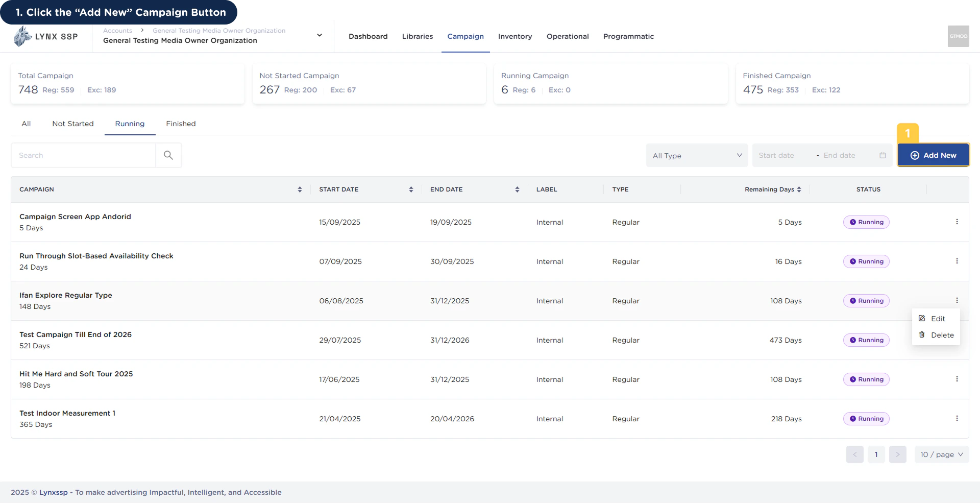Click the LABEL column header
The image size is (980, 504).
(547, 189)
